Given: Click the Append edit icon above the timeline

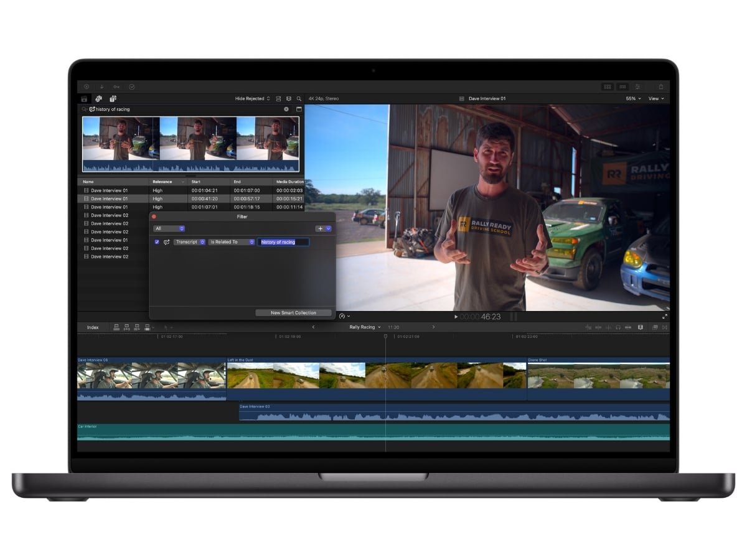Looking at the screenshot, I should point(137,326).
